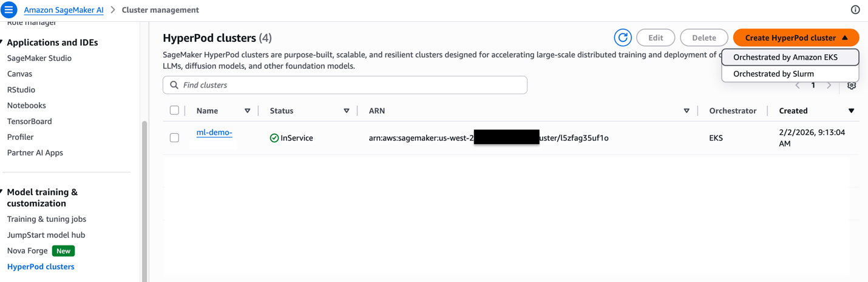Image resolution: width=868 pixels, height=282 pixels.
Task: Open the hamburger navigation menu icon
Action: (x=8, y=10)
